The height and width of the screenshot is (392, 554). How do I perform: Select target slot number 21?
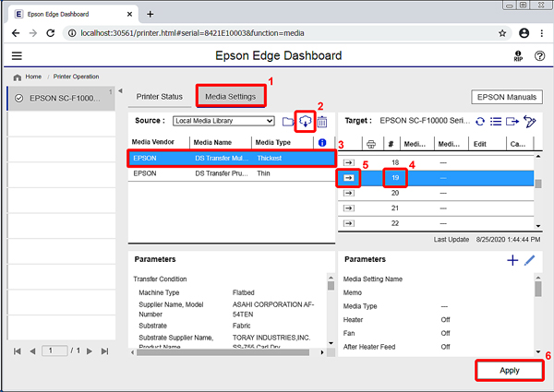click(x=395, y=208)
